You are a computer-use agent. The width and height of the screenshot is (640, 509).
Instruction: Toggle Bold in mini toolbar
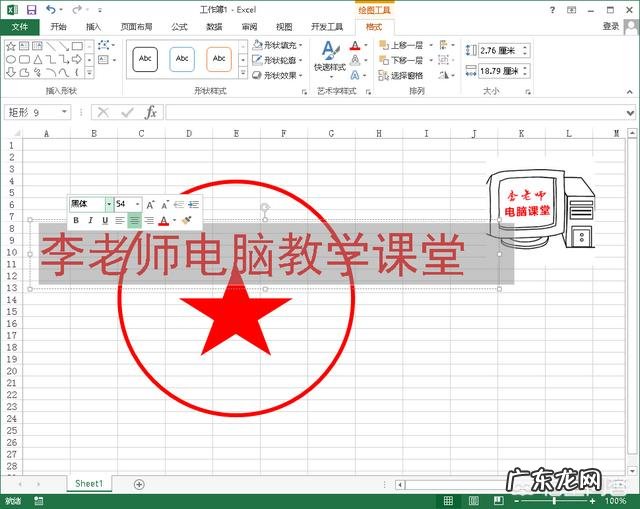76,220
